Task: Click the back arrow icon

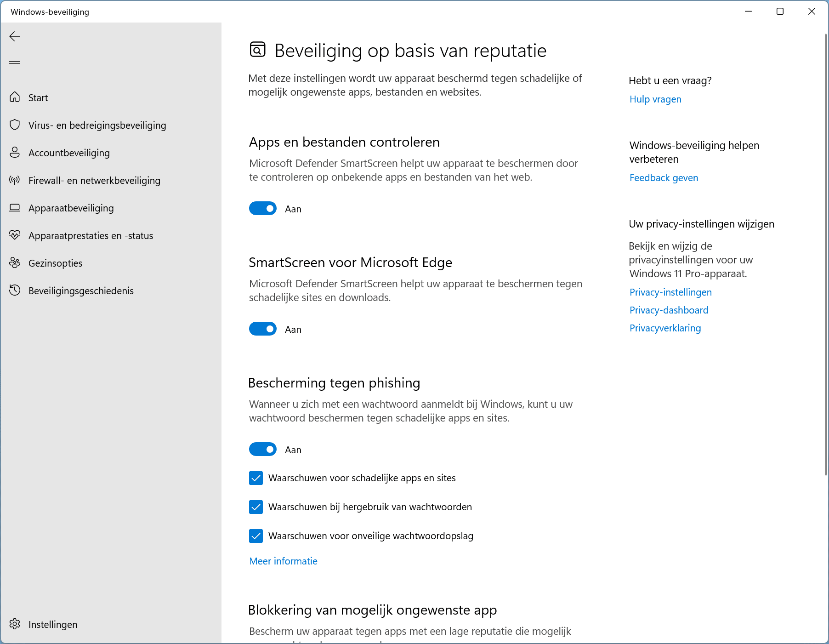Action: pos(15,36)
